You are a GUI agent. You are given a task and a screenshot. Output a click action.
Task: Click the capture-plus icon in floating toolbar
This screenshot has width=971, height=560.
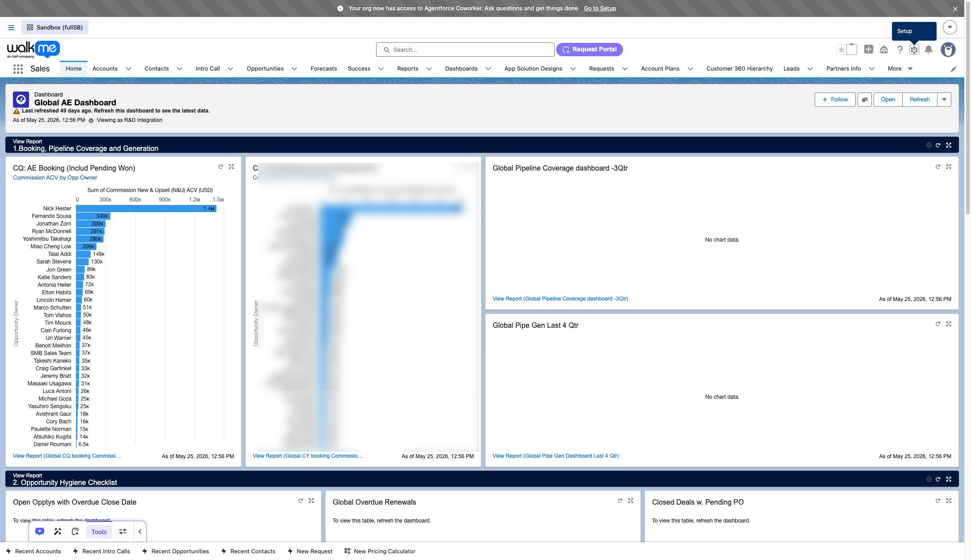75,531
